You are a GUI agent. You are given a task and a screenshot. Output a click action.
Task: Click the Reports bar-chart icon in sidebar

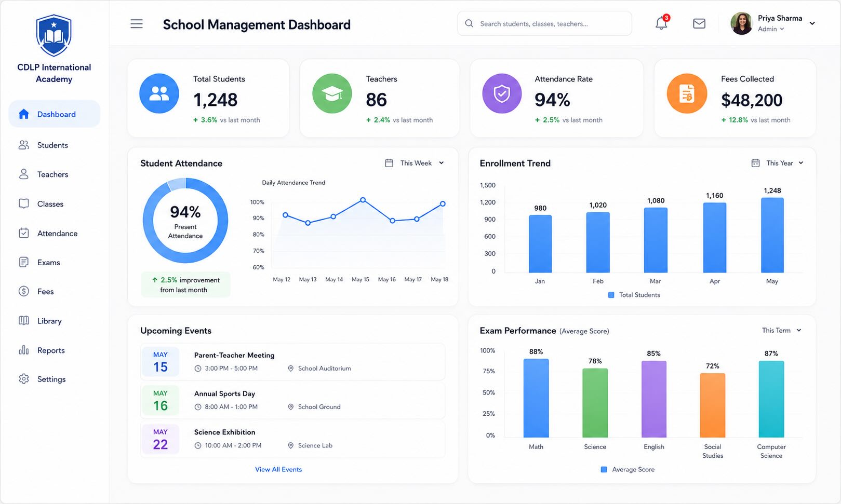click(x=24, y=350)
